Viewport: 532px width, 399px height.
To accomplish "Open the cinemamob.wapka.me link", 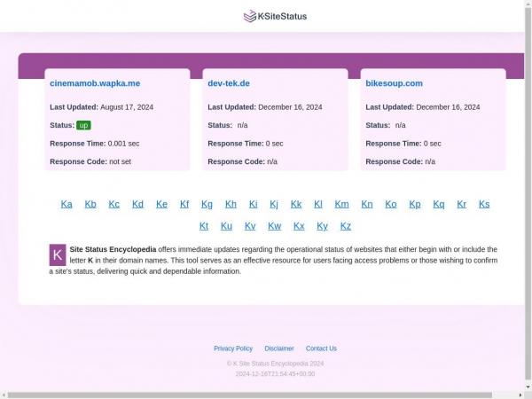I will click(x=95, y=83).
